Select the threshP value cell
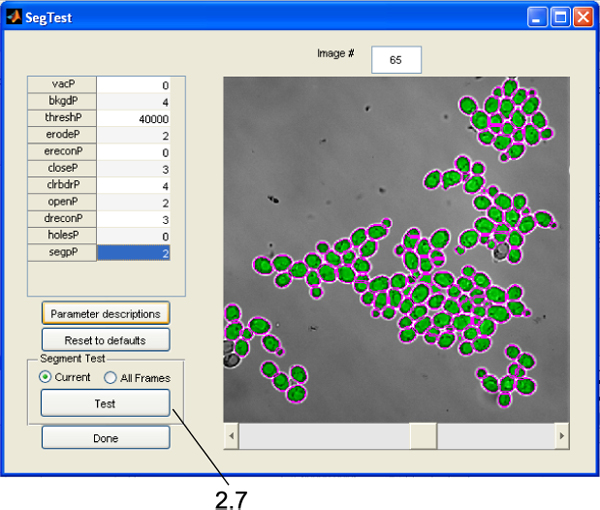Image resolution: width=600 pixels, height=510 pixels. pos(133,118)
